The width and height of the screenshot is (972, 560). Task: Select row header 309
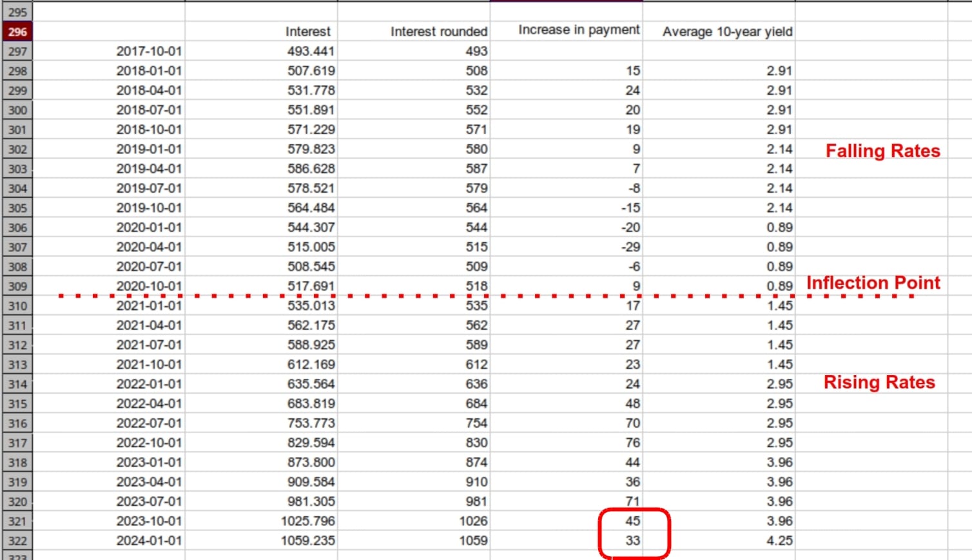point(17,286)
